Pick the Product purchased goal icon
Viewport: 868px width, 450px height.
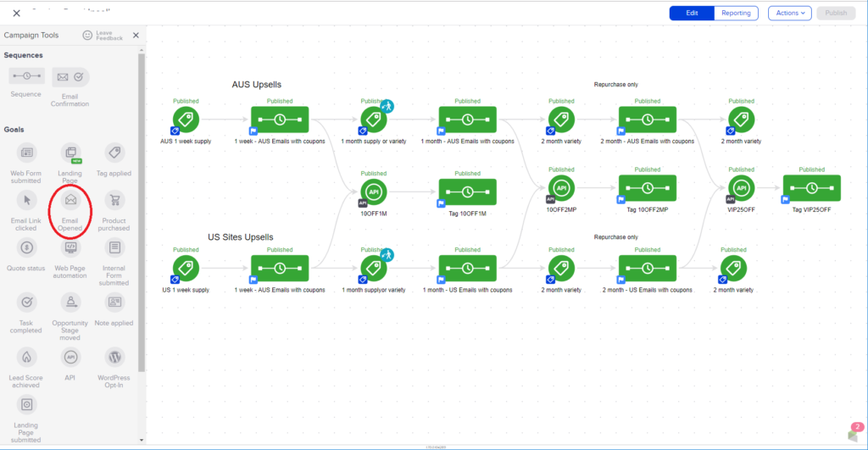[114, 200]
